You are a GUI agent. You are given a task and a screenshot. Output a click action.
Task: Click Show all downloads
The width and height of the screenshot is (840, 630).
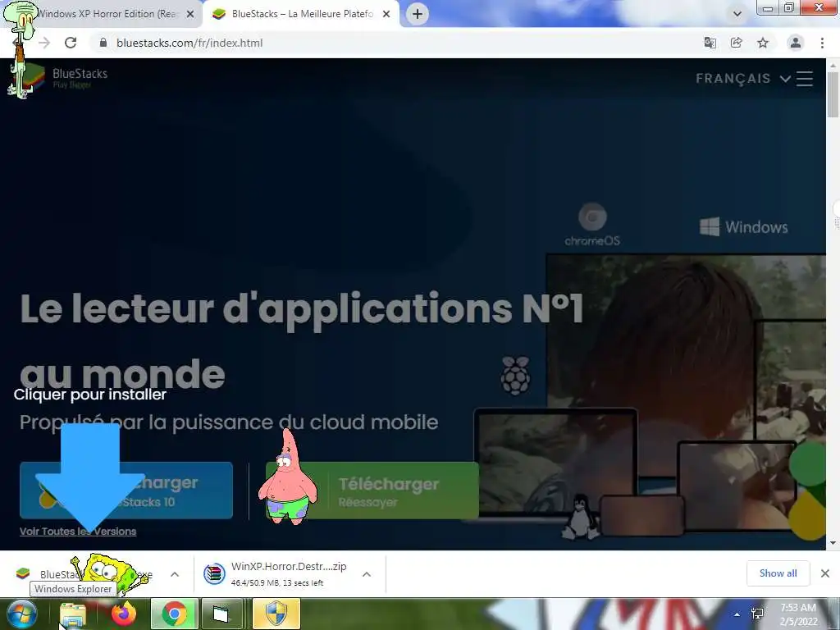(778, 573)
